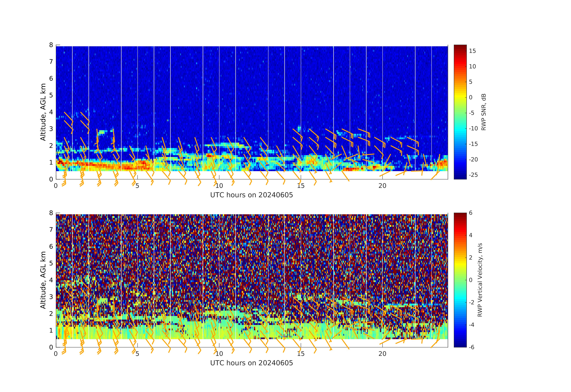Click the 'RWP SNR, dB' colorbar label
571x392 pixels.
(x=484, y=112)
